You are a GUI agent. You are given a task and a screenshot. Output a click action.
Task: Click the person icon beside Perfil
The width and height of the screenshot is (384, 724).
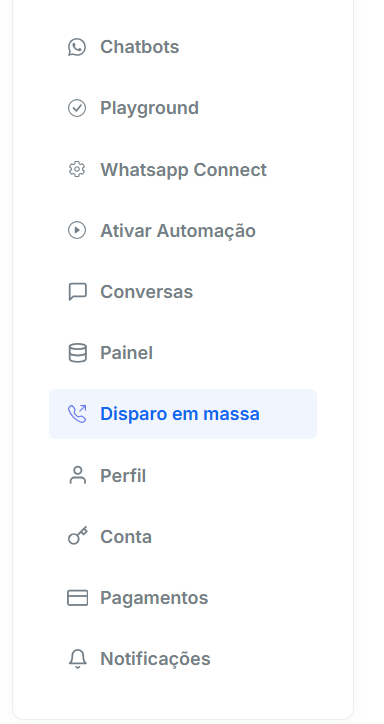78,475
